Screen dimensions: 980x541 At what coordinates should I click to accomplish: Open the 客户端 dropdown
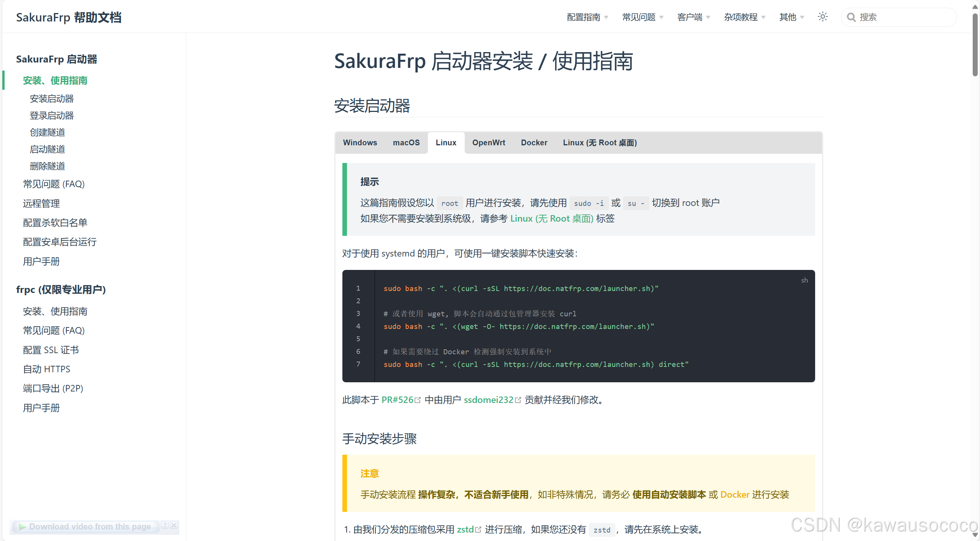coord(693,17)
